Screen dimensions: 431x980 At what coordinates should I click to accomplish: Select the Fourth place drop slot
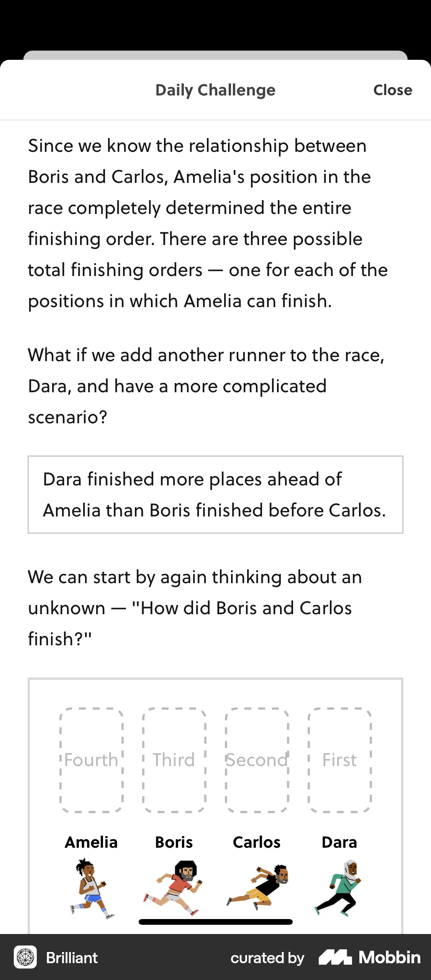[92, 760]
